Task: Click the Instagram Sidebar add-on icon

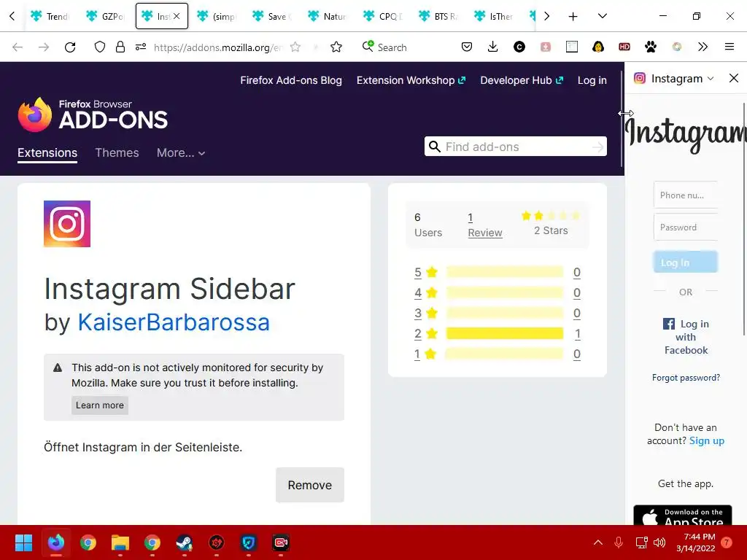Action: point(67,224)
